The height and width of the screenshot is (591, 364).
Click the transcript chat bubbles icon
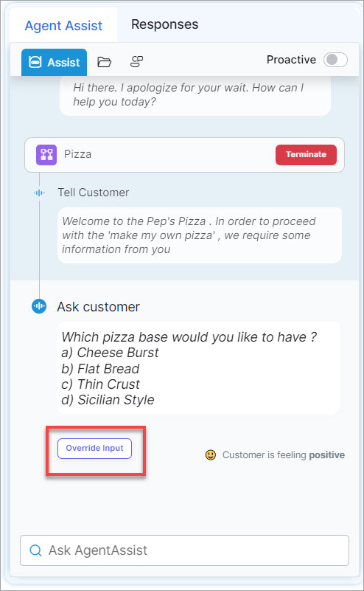tap(136, 61)
